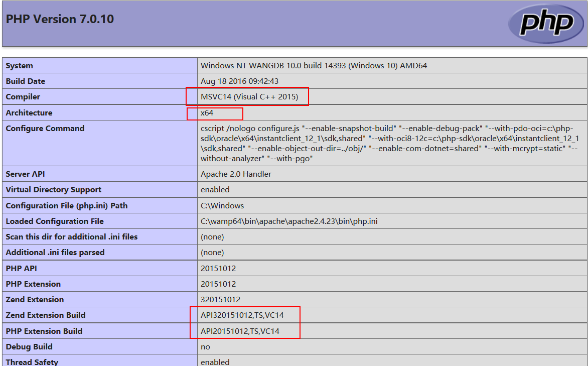Select 'Aug 18 2016 09:42:43' value
Screen dimensions: 588x366
(x=240, y=81)
